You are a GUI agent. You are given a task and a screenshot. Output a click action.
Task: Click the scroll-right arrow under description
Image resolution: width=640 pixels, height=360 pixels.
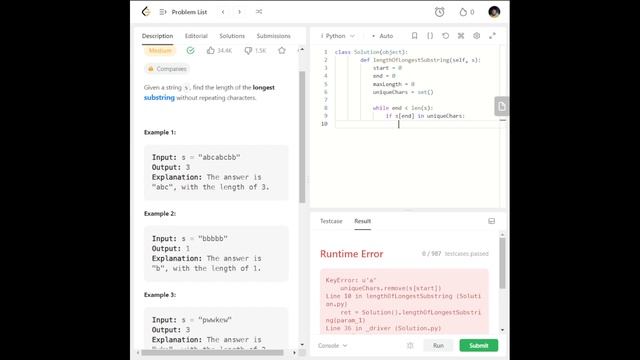coord(294,353)
